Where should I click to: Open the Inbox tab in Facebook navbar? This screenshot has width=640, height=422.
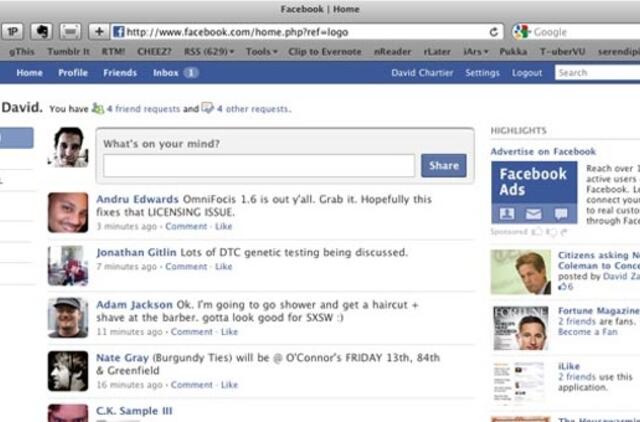tap(175, 73)
